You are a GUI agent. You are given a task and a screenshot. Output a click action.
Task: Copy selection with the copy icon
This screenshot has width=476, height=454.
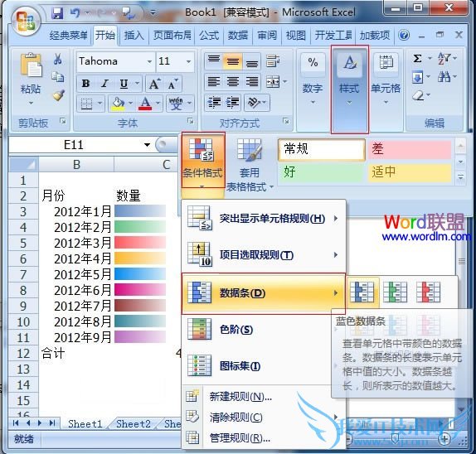coord(58,77)
